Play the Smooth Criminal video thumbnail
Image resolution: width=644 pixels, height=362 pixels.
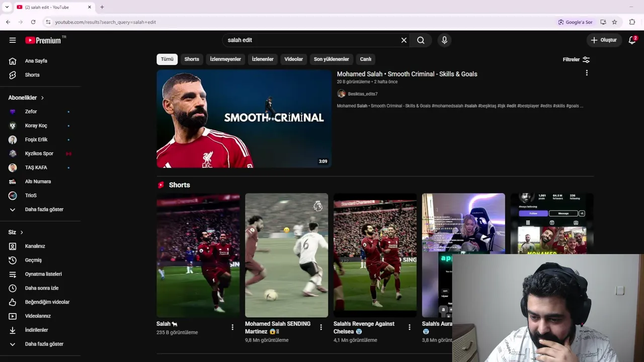click(x=244, y=119)
